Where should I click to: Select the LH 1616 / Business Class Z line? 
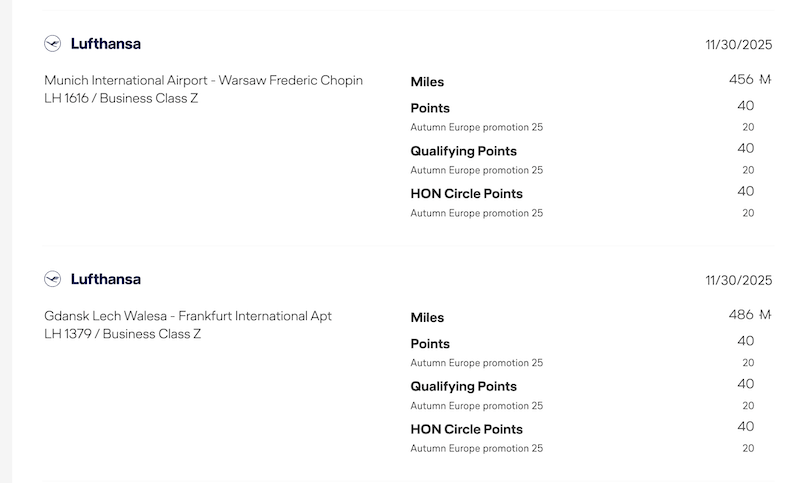(121, 98)
